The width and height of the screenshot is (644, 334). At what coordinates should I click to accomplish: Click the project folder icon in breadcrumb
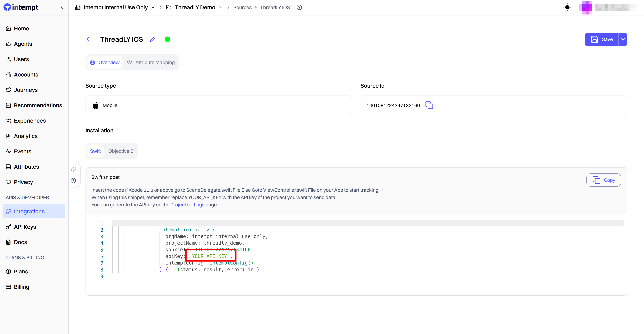[169, 7]
